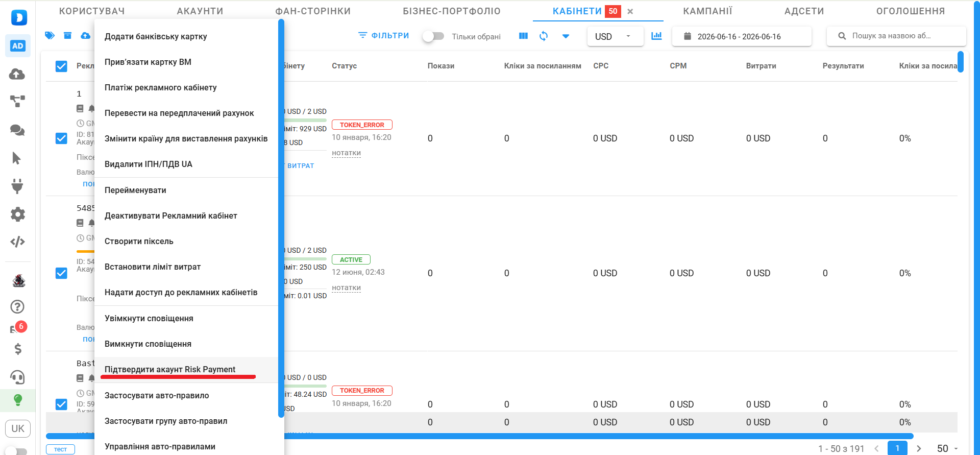The width and height of the screenshot is (980, 455).
Task: Toggle the Тільки обрані switch
Action: [433, 36]
